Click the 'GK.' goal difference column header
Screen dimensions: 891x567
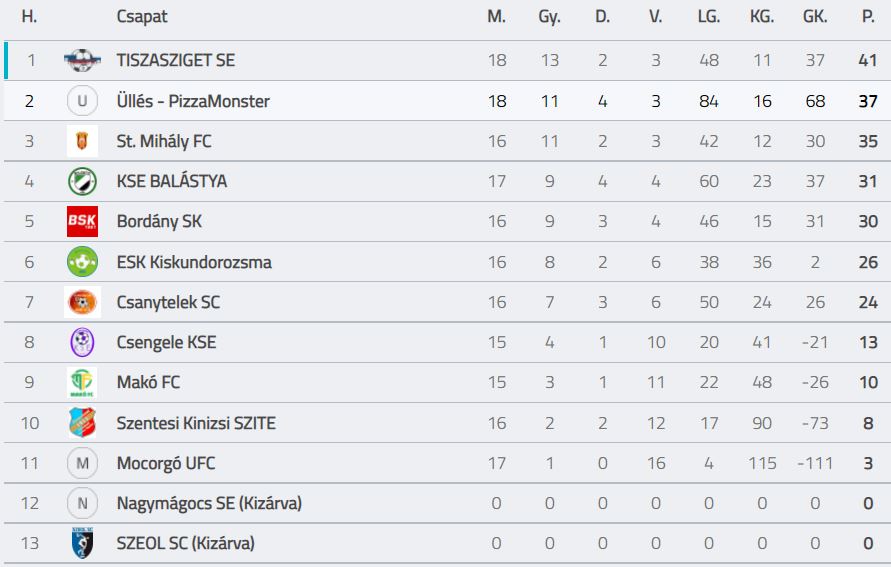[815, 16]
